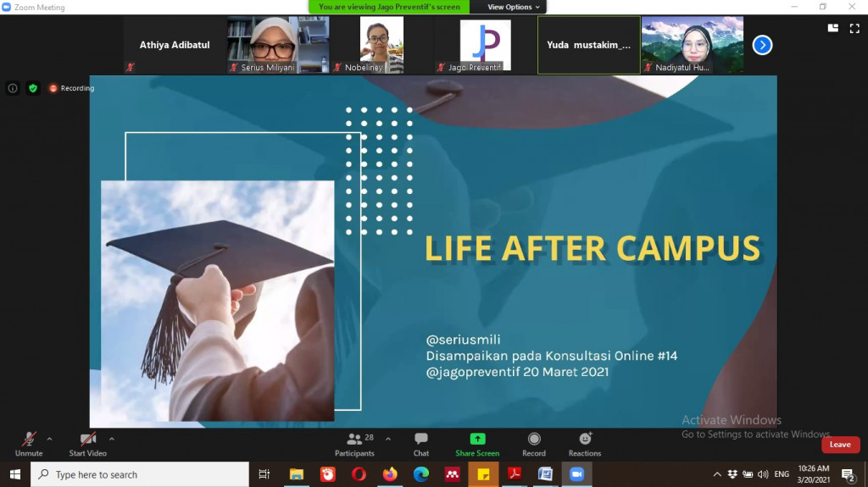The height and width of the screenshot is (487, 868).
Task: Select Nadiyatul Hu... video thumbnail
Action: [693, 45]
